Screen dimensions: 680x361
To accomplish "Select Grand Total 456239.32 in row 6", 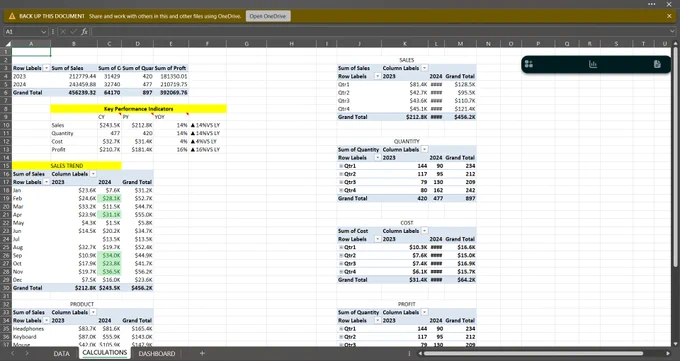I will 74,92.
